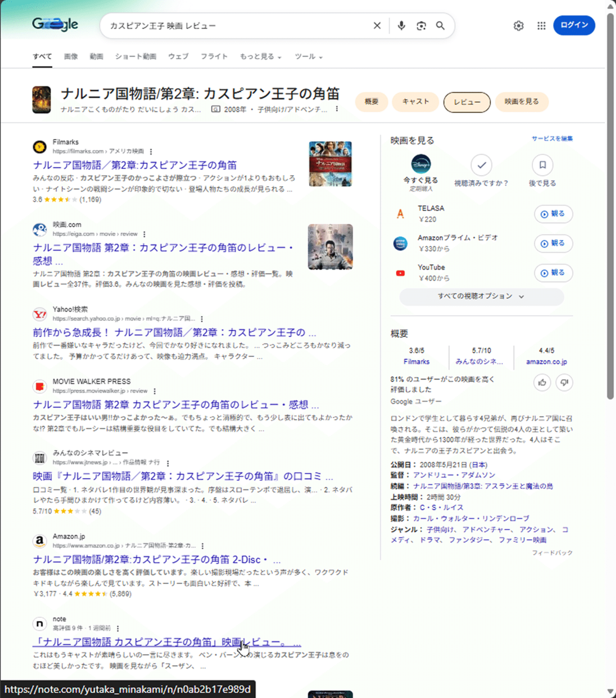This screenshot has width=616, height=698.
Task: Open the ツール dropdown
Action: (x=308, y=56)
